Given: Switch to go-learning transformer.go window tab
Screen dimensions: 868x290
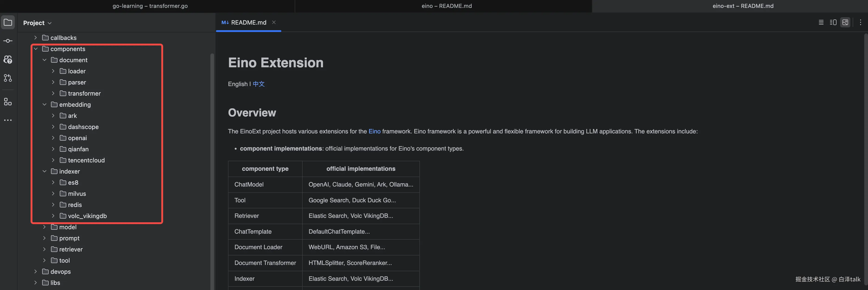Looking at the screenshot, I should tap(150, 6).
